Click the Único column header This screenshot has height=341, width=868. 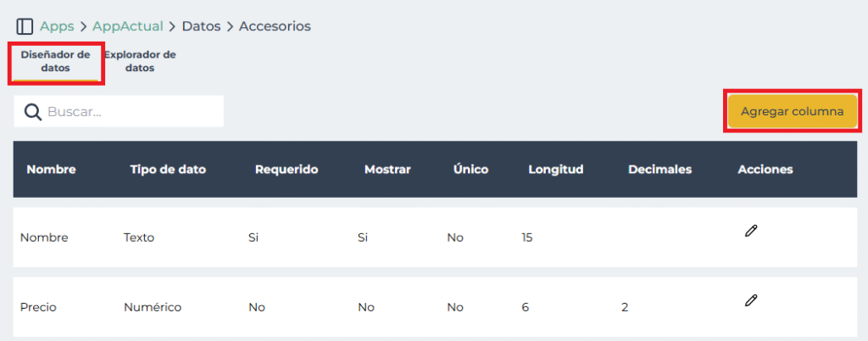click(470, 170)
